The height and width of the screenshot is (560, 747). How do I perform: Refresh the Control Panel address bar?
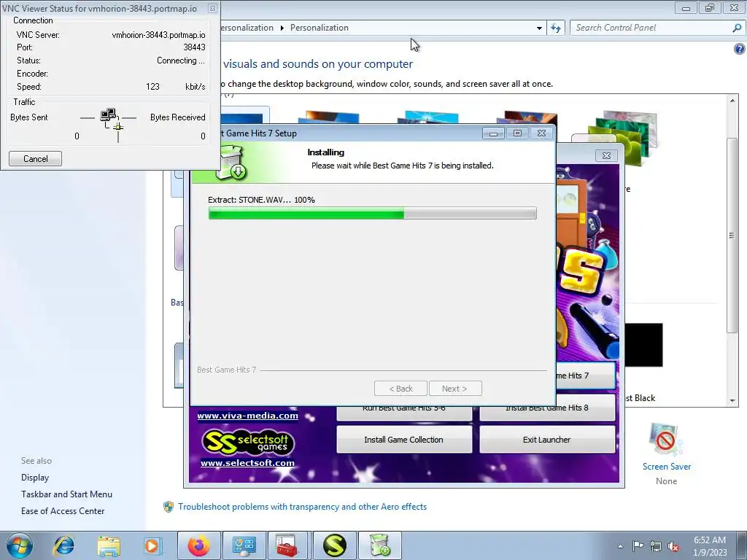[x=555, y=28]
